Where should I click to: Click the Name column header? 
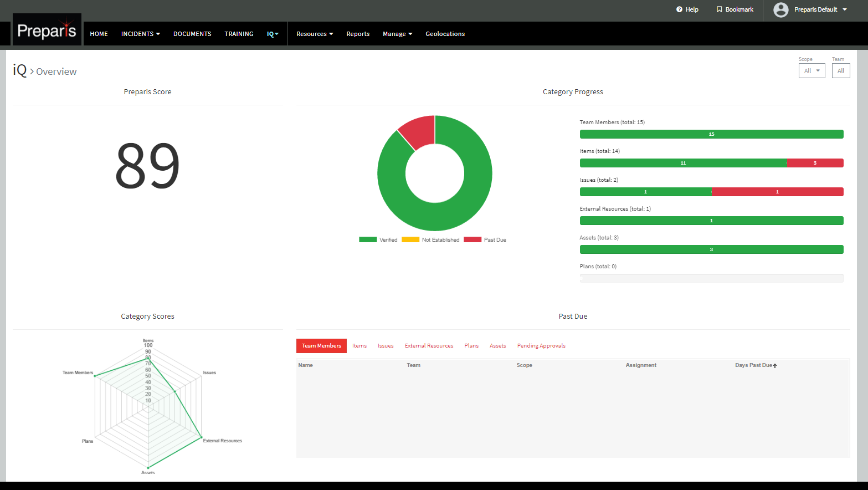(306, 365)
